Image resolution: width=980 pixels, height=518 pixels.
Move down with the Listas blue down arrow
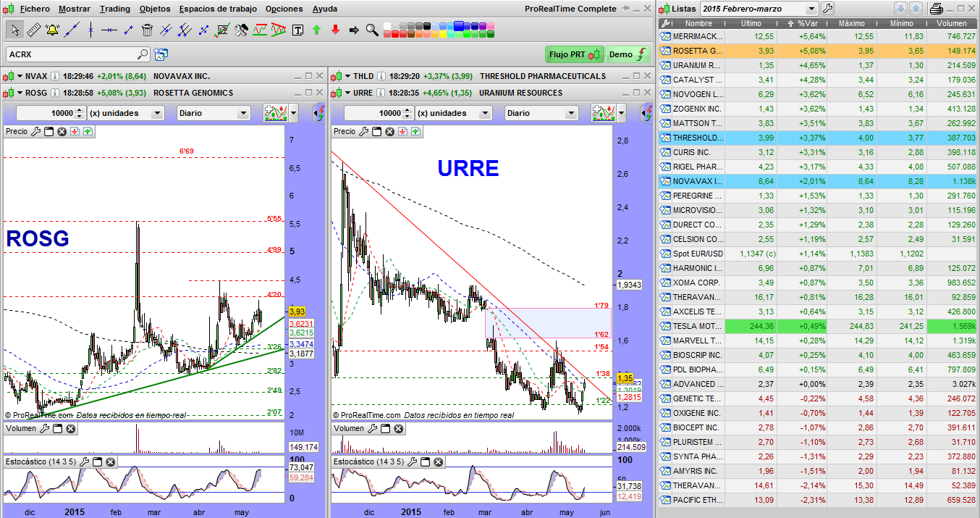pyautogui.click(x=900, y=9)
